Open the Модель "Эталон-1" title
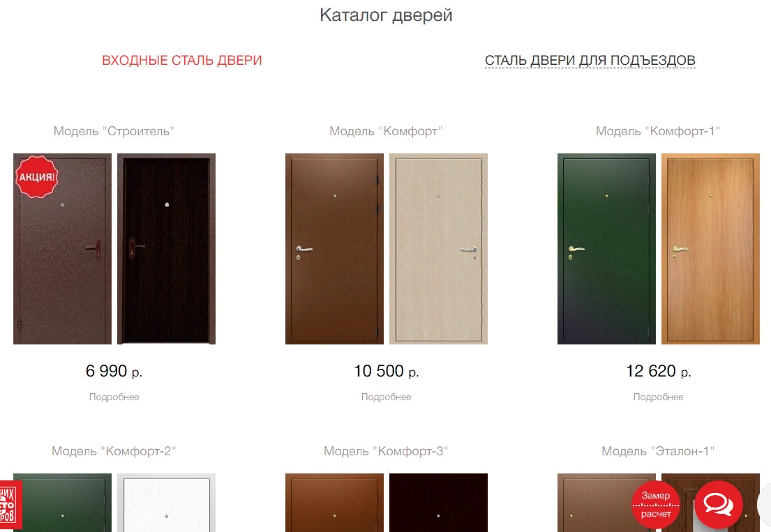 (x=658, y=451)
